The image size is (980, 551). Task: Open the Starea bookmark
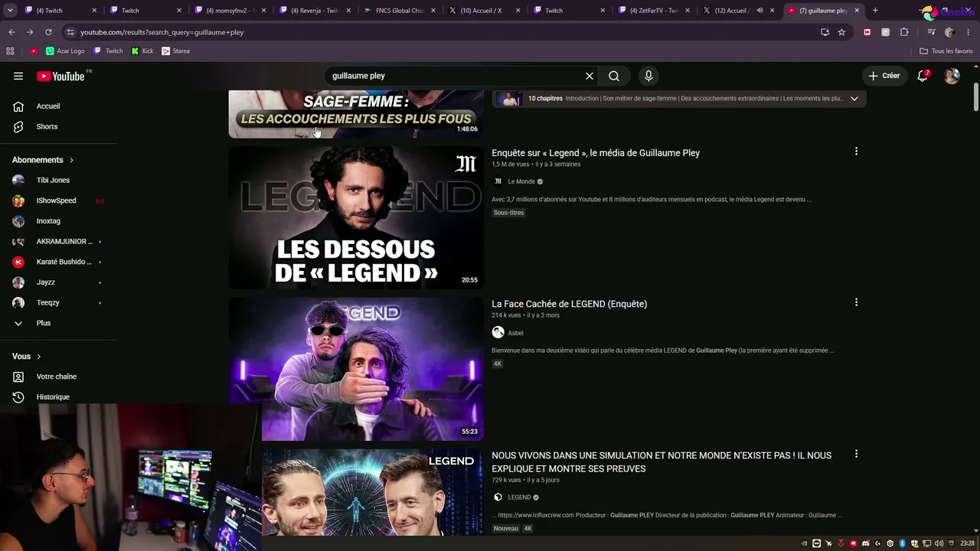point(175,51)
